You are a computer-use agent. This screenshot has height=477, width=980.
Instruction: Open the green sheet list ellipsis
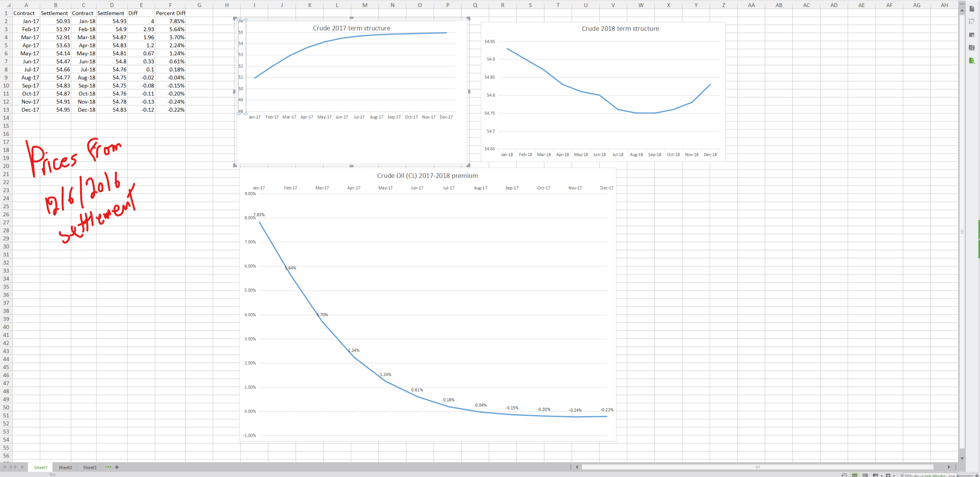108,467
